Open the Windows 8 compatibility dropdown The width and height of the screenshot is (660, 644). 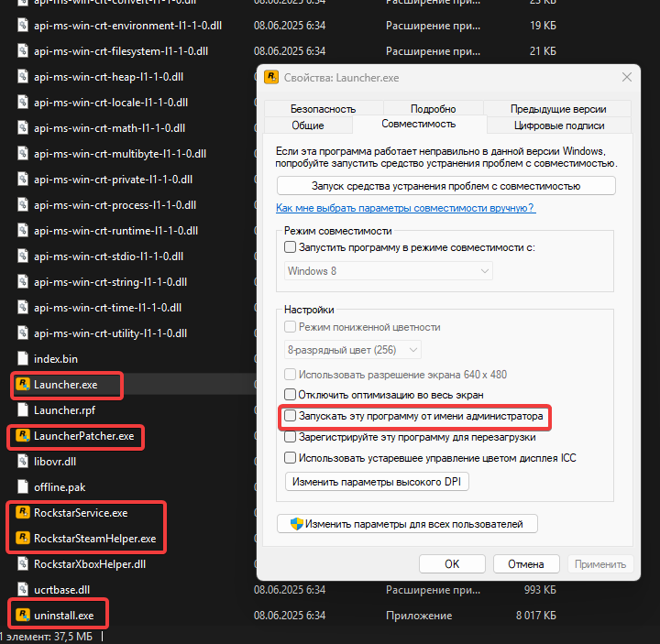[389, 271]
